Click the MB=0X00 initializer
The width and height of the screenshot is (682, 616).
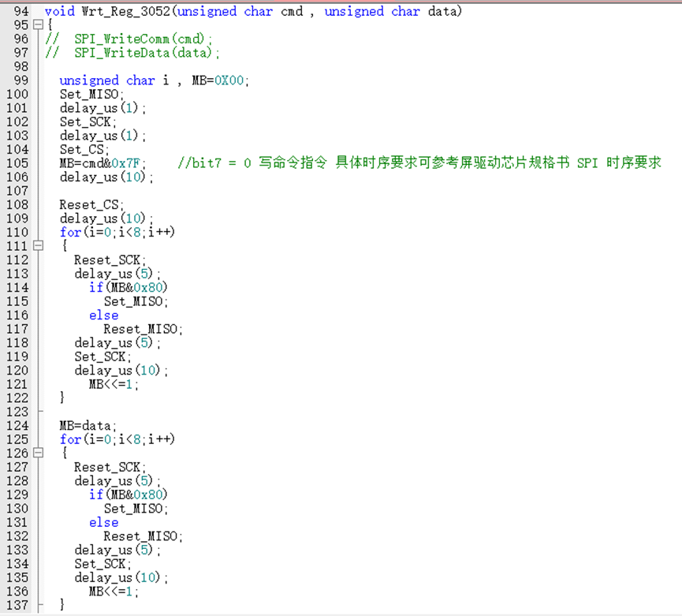point(220,80)
